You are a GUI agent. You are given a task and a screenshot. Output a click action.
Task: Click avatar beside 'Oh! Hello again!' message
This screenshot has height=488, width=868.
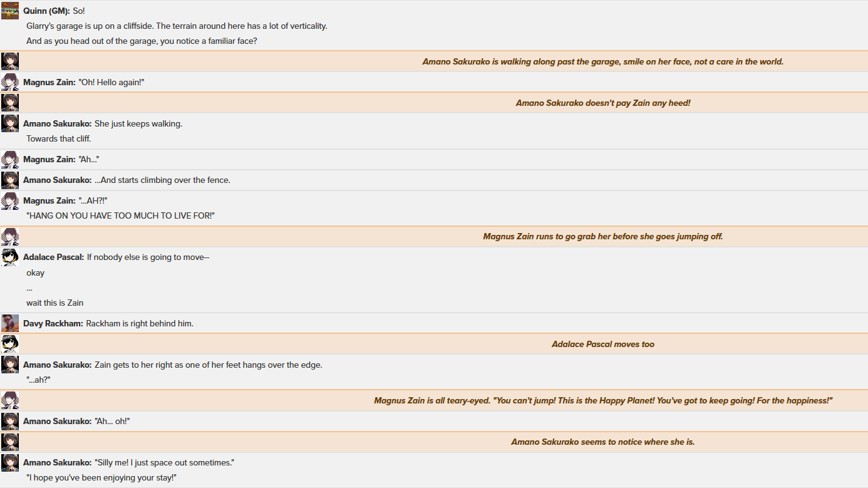(x=10, y=82)
